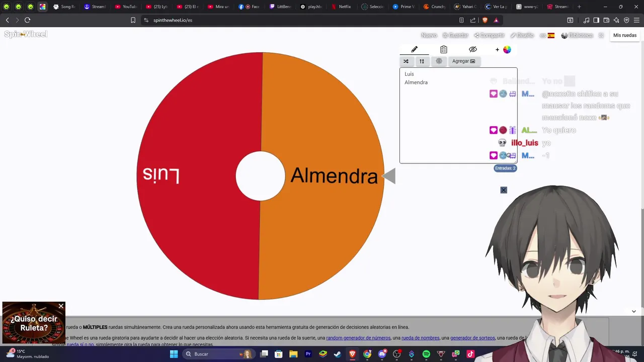
Task: Select the Almendra entry line
Action: click(x=416, y=82)
